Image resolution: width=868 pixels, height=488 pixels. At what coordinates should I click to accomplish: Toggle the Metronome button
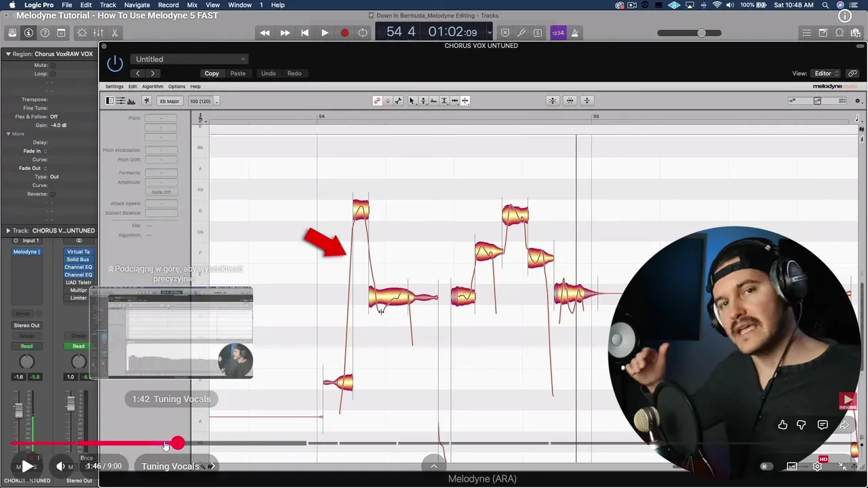[575, 33]
